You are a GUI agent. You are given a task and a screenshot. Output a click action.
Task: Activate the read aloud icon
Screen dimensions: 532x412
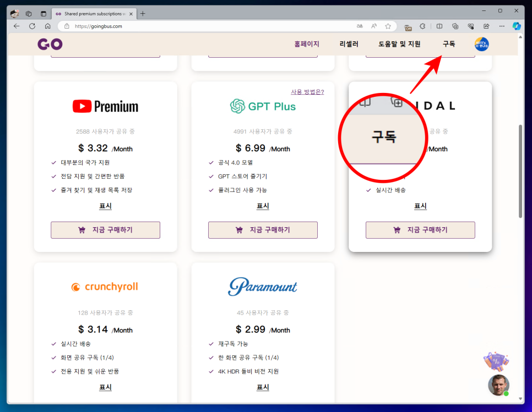(x=374, y=26)
